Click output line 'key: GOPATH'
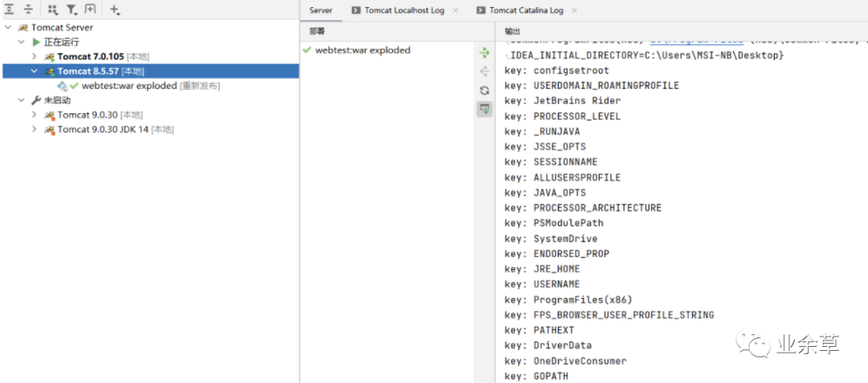Screen dimensions: 868x383 click(x=536, y=377)
